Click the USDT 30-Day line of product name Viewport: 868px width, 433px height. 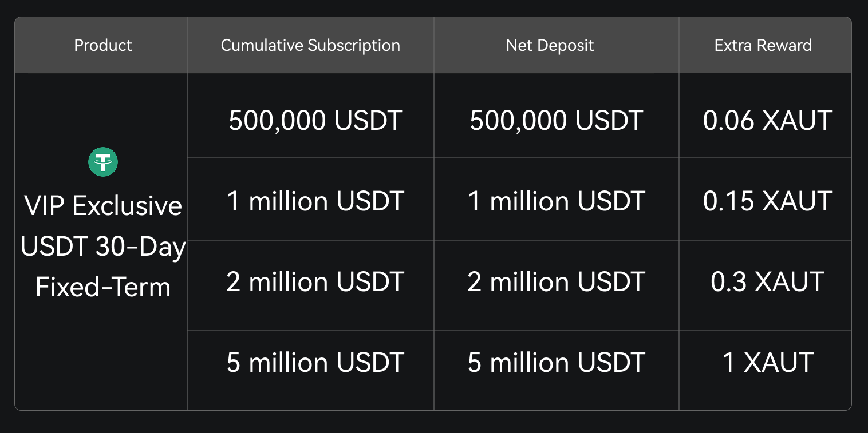103,247
